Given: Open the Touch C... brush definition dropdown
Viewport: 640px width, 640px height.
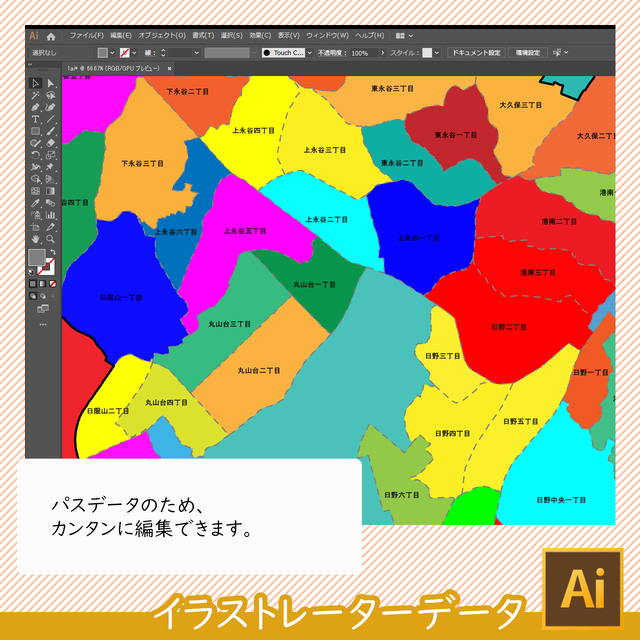Looking at the screenshot, I should click(310, 53).
